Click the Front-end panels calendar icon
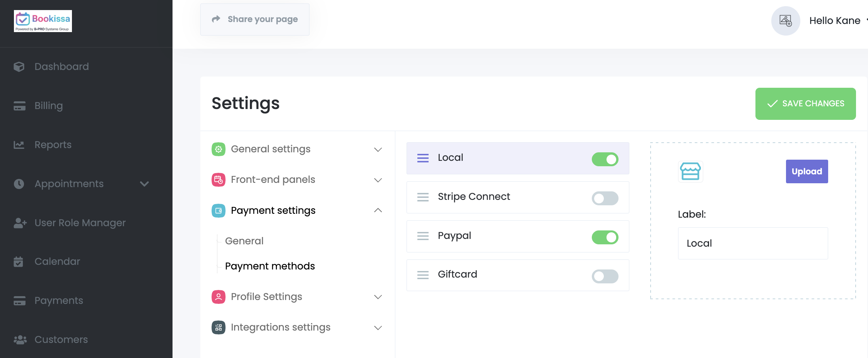 219,180
